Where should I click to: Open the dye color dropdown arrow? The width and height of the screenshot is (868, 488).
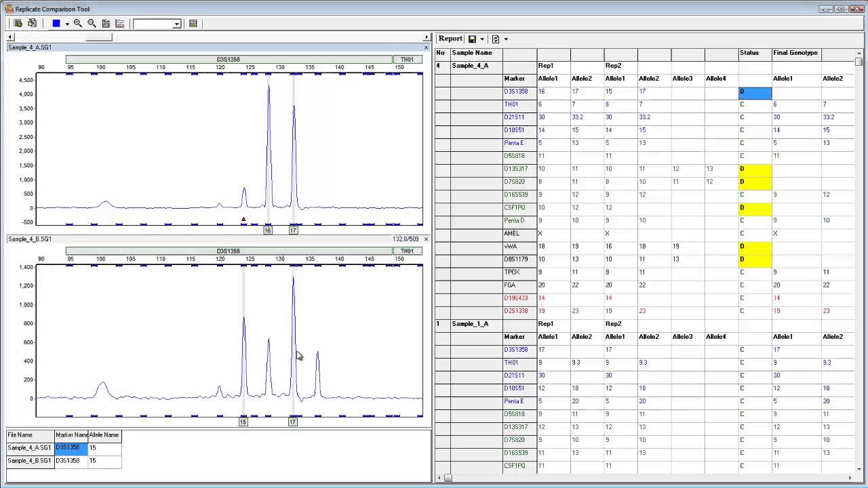(x=67, y=24)
